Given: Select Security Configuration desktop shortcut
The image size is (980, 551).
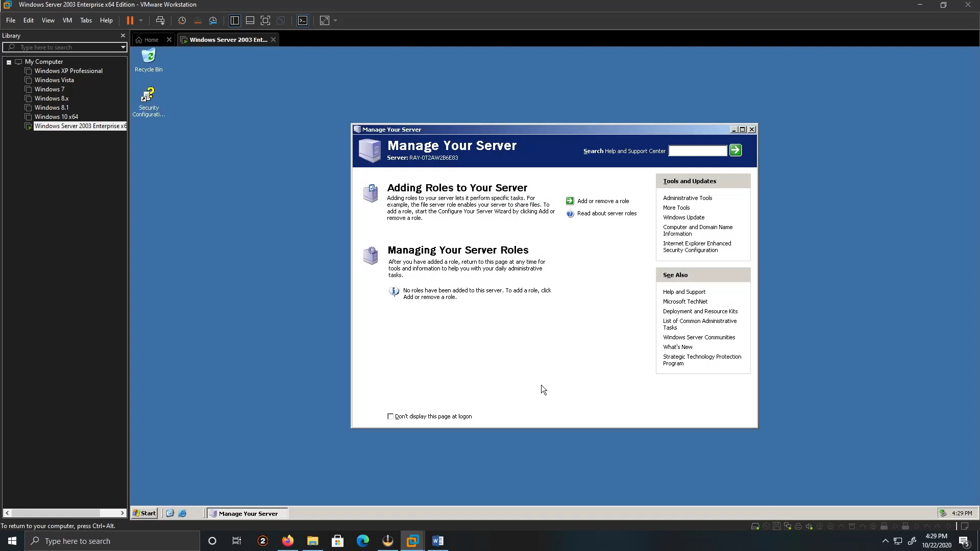Looking at the screenshot, I should click(x=149, y=102).
